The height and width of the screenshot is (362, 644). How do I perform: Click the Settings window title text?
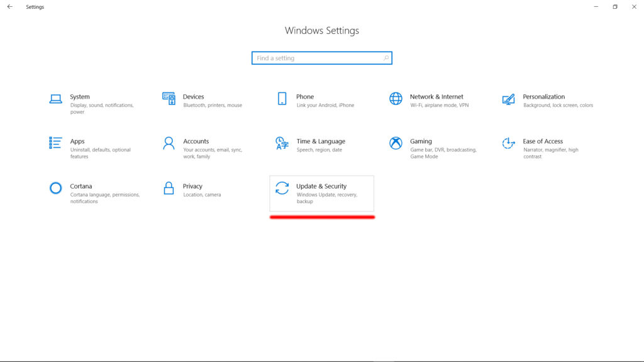35,7
